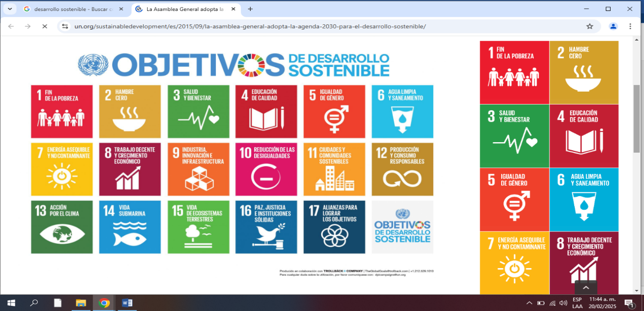Open the Chrome profile avatar menu
The width and height of the screenshot is (644, 311).
[613, 26]
